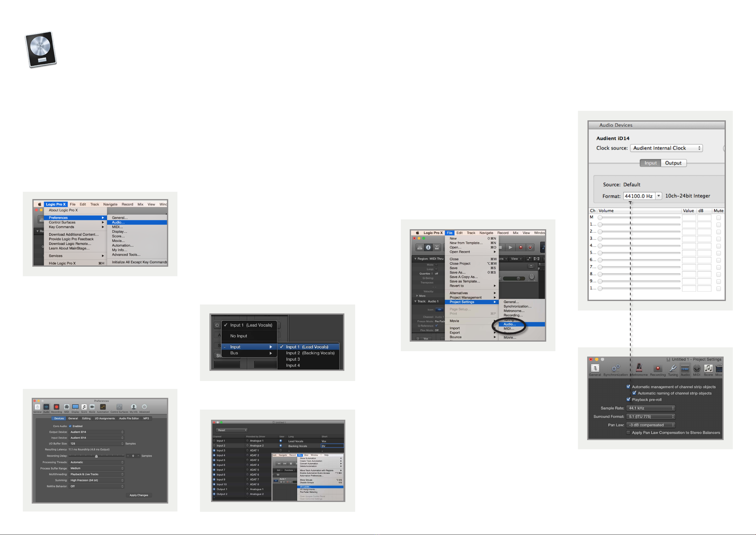Check the Region inspector Mute checkbox
Viewport: 756px width, 535px height.
[x=436, y=264]
